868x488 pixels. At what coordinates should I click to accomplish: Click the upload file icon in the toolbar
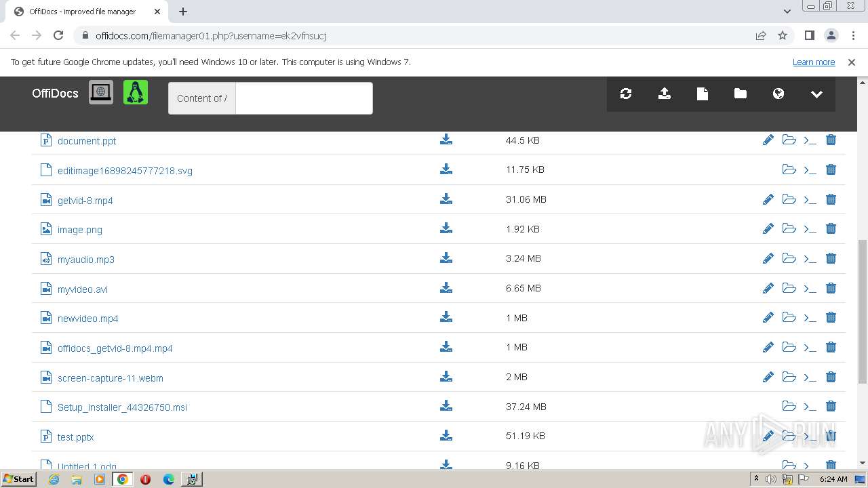[x=665, y=94]
